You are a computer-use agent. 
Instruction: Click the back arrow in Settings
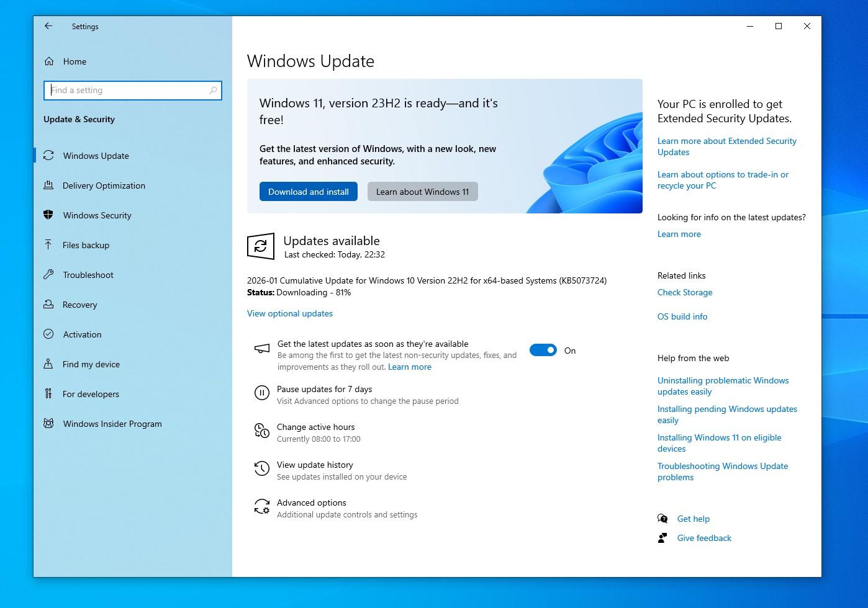[48, 26]
